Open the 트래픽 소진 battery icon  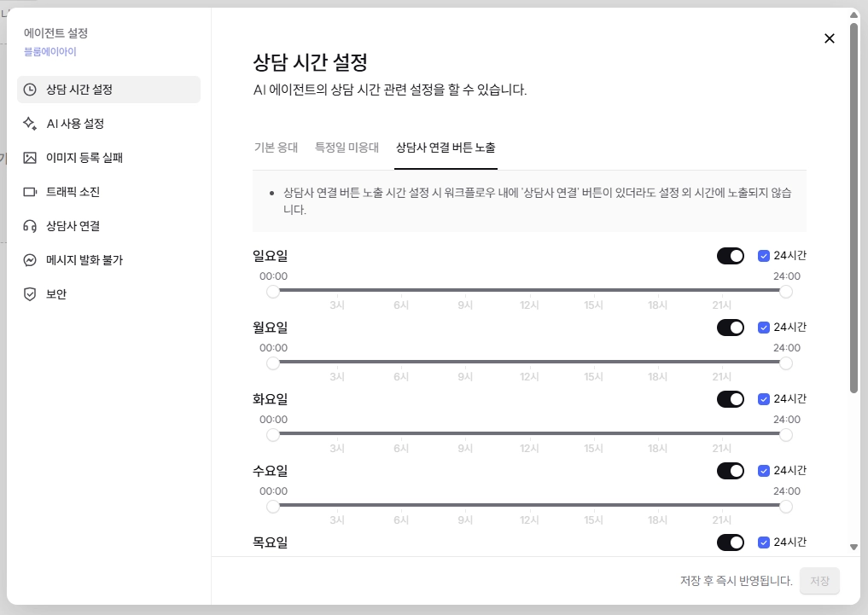tap(30, 192)
